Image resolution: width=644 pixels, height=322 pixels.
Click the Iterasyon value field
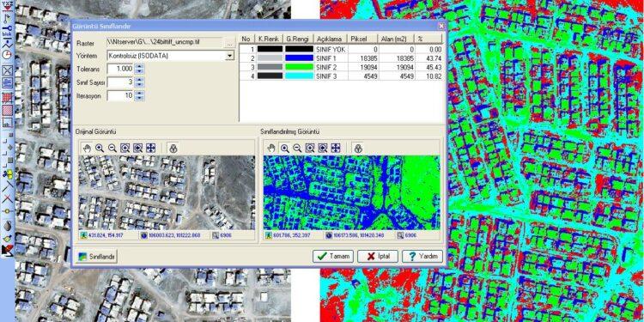120,95
